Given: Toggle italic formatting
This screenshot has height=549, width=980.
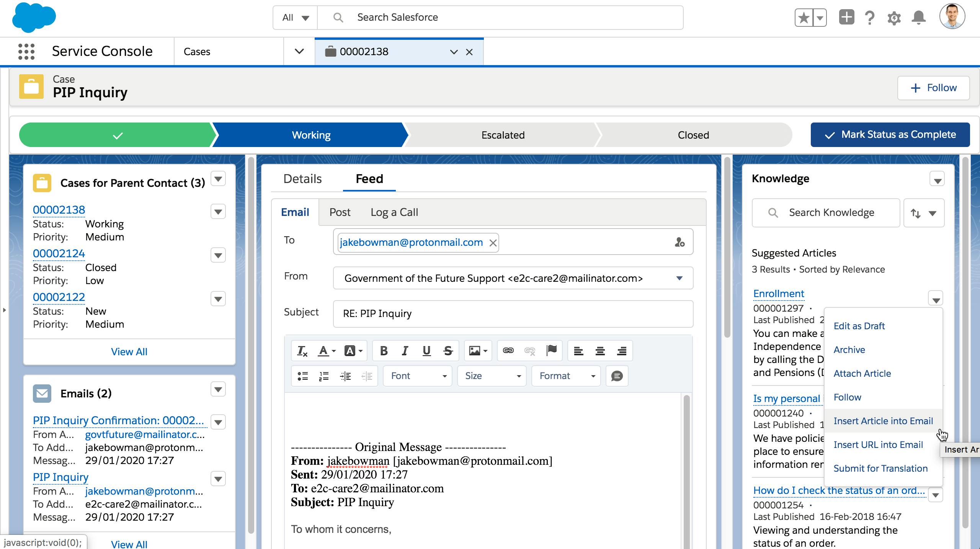Looking at the screenshot, I should 405,350.
